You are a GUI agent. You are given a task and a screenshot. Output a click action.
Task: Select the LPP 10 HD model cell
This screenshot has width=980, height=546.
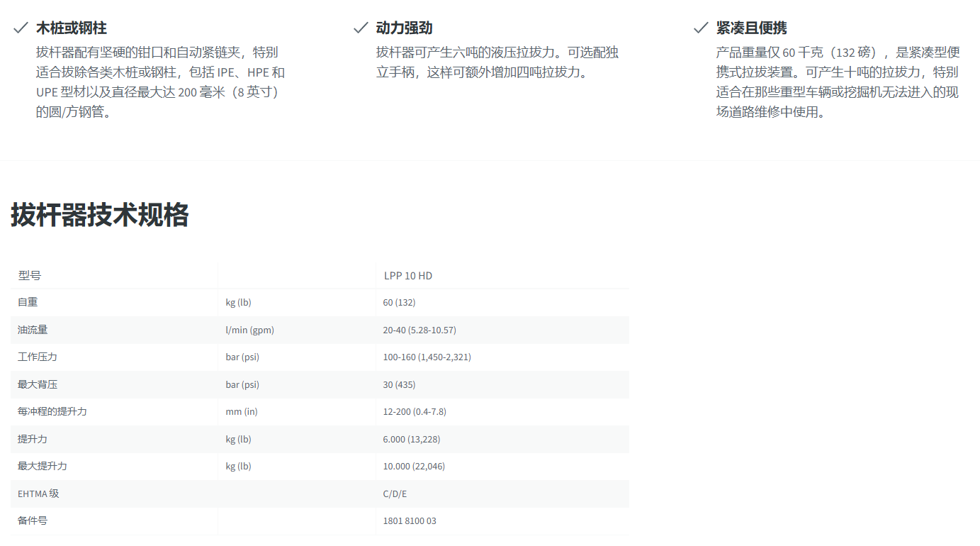tap(408, 276)
